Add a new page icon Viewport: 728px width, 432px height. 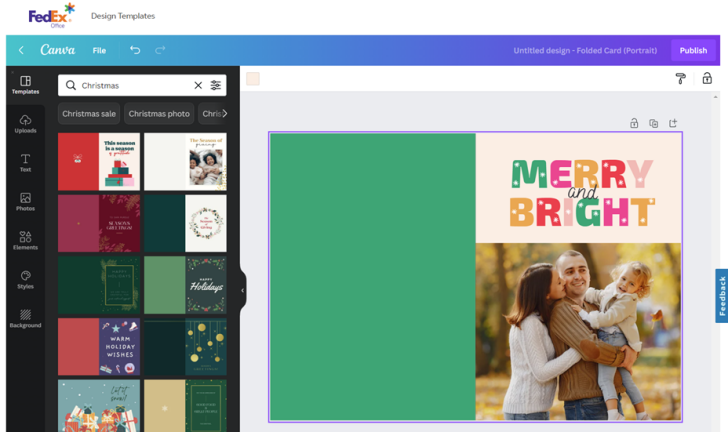point(673,123)
